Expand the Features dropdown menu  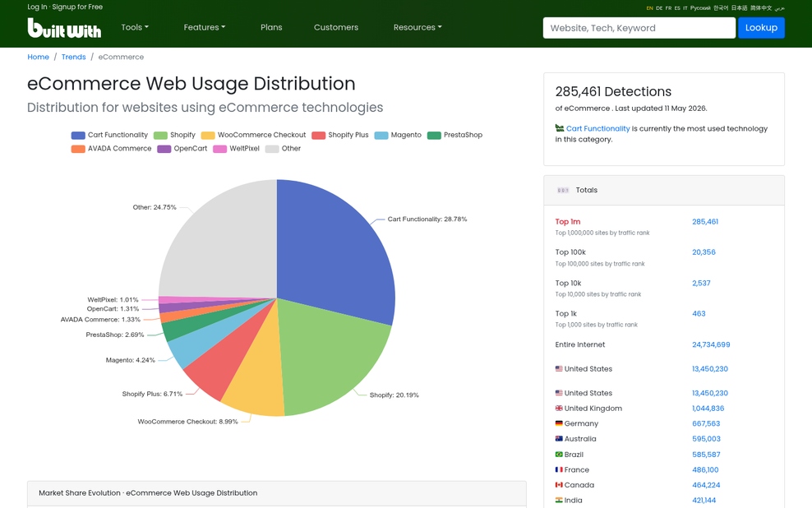pyautogui.click(x=204, y=27)
